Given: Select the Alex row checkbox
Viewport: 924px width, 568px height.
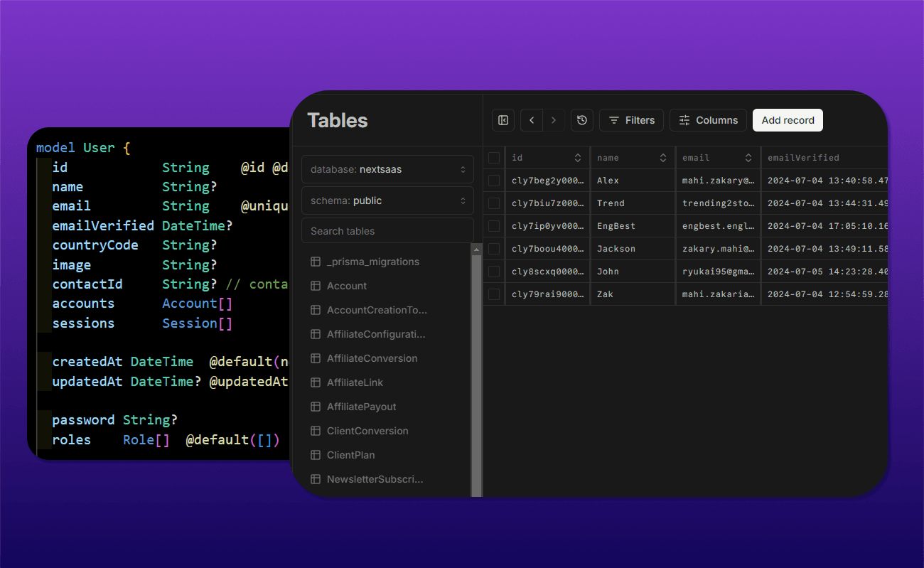Looking at the screenshot, I should [494, 181].
